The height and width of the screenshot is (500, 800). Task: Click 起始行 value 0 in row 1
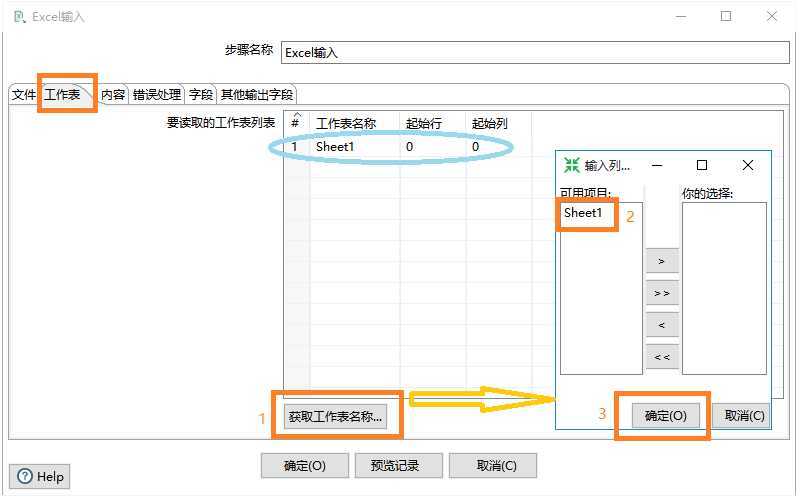coord(410,147)
